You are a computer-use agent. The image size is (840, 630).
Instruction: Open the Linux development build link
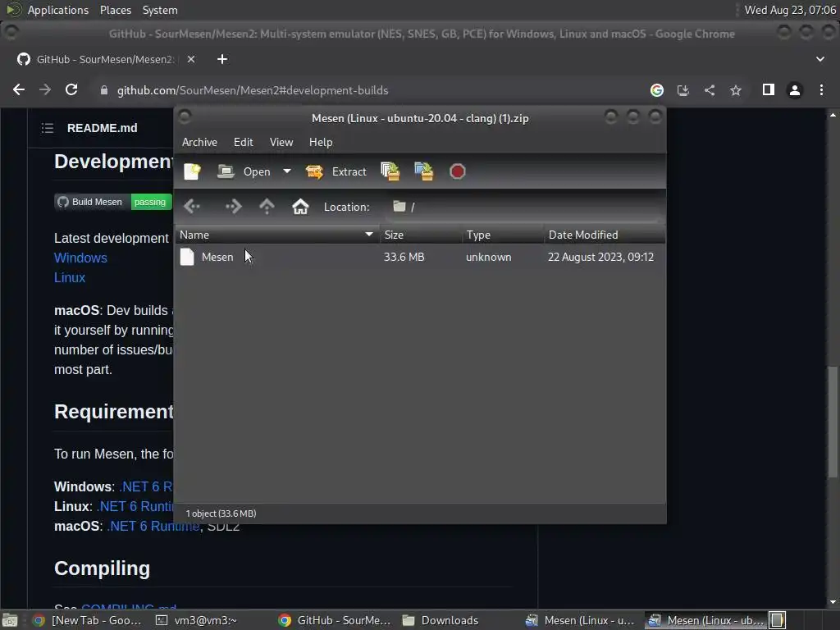click(x=70, y=277)
